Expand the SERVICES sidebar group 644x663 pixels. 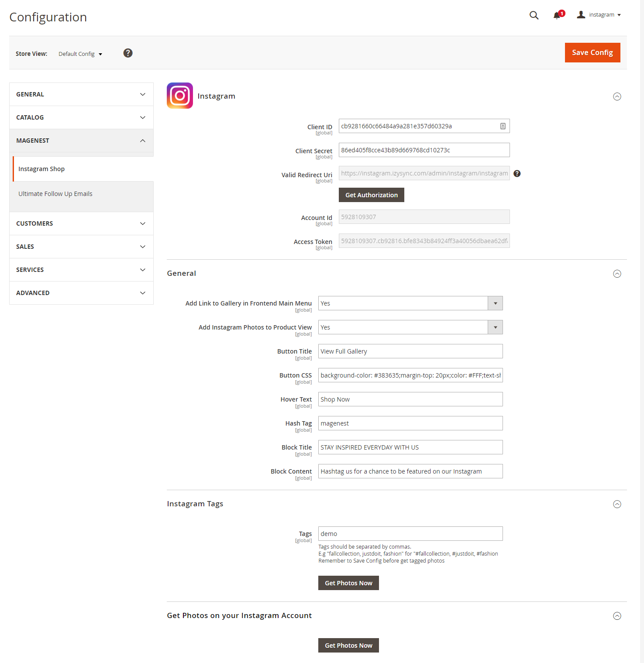[x=81, y=270]
